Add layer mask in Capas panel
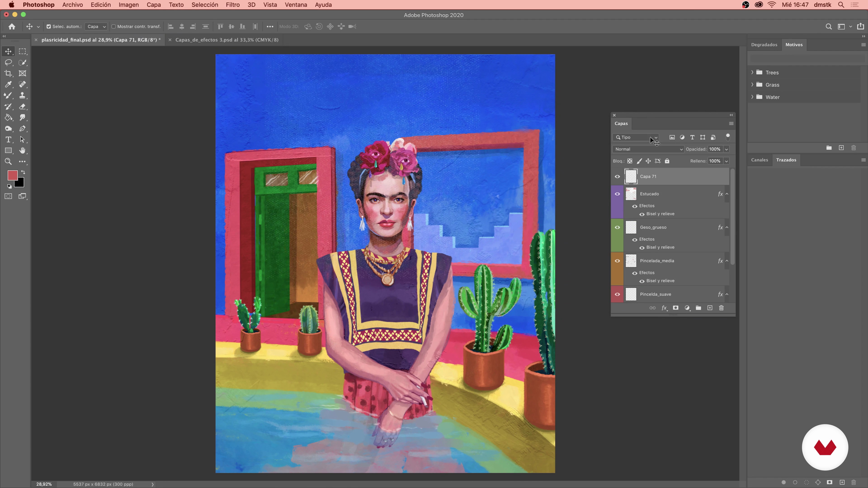This screenshot has width=868, height=488. point(675,308)
